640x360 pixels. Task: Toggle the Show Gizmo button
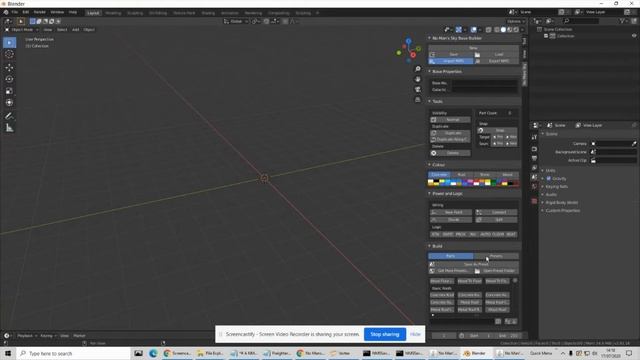point(459,29)
